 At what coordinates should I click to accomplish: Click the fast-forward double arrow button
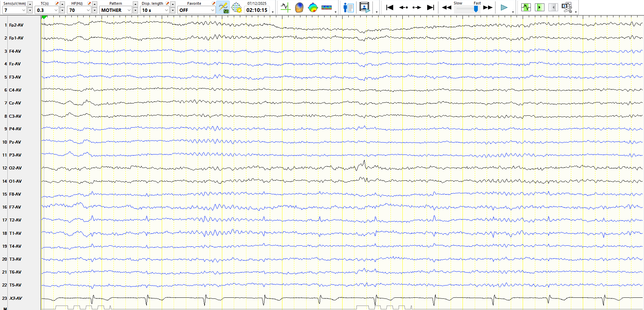coord(488,7)
